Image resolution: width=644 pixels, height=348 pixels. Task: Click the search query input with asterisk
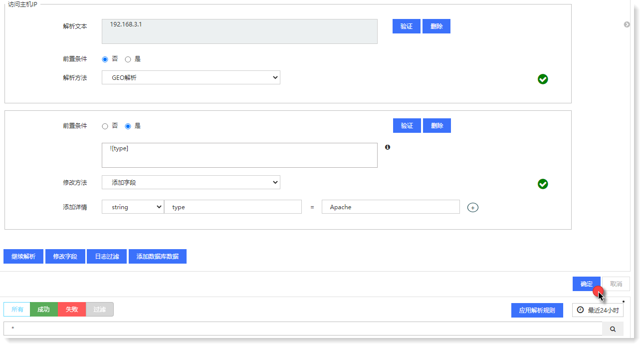303,329
